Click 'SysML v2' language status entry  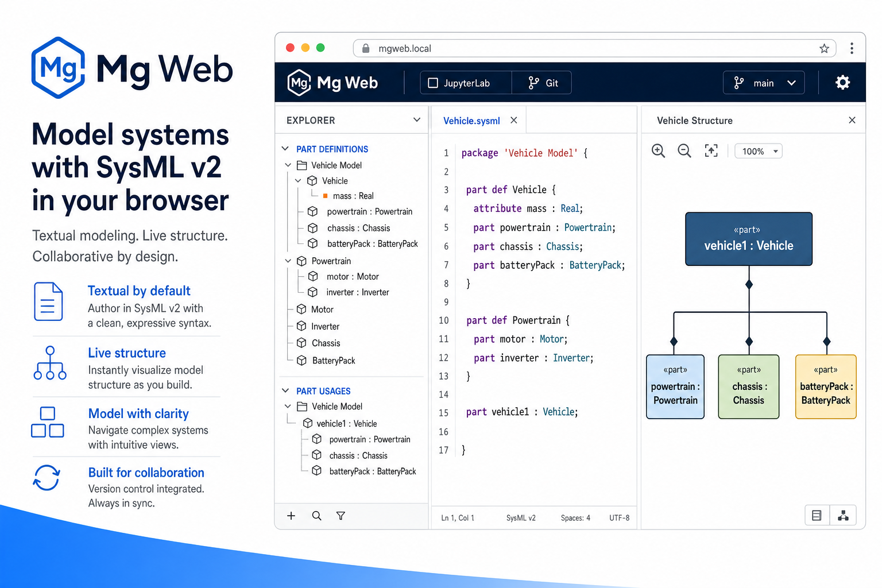tap(521, 518)
